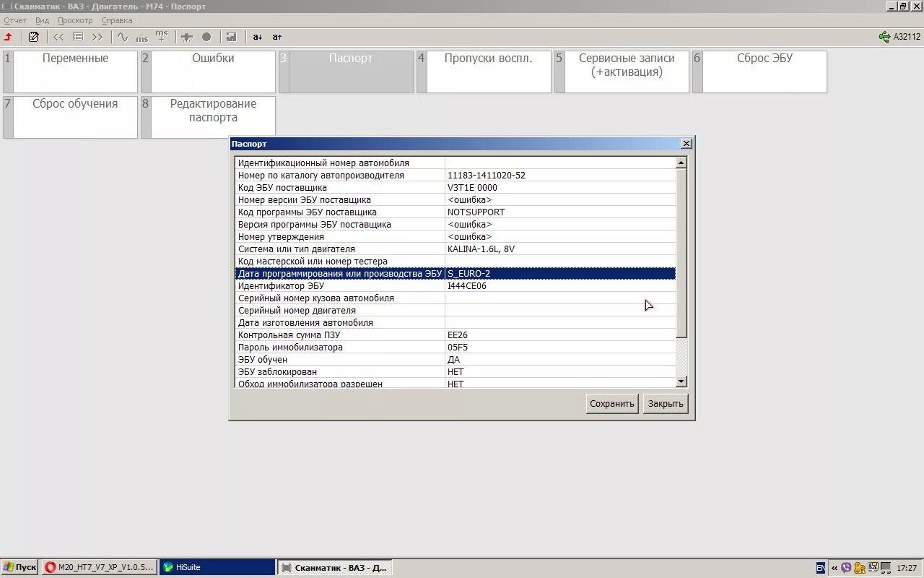Click the Закрыть button
924x578 pixels.
point(666,404)
